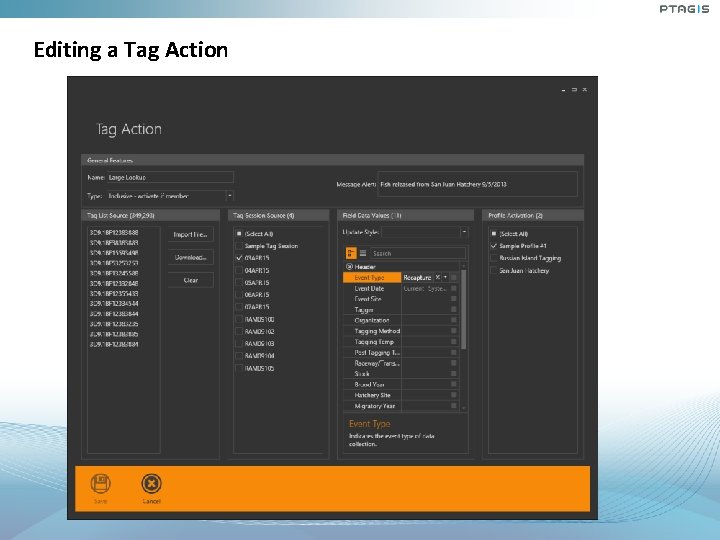Click the square marker in Brood Year row
The height and width of the screenshot is (540, 720).
454,384
